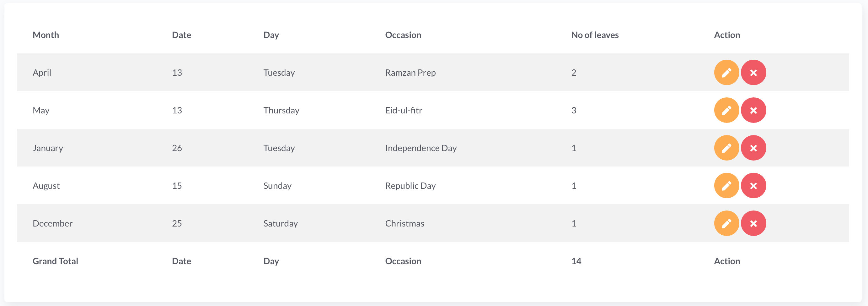
Task: Select the Christmas occasion cell
Action: 405,223
